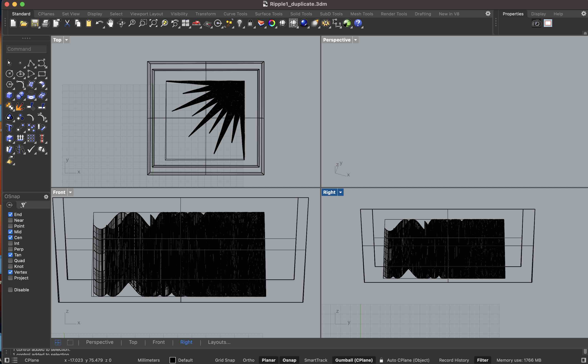The image size is (588, 364).
Task: Click the Zoom Extents icon
Action: pos(153,23)
